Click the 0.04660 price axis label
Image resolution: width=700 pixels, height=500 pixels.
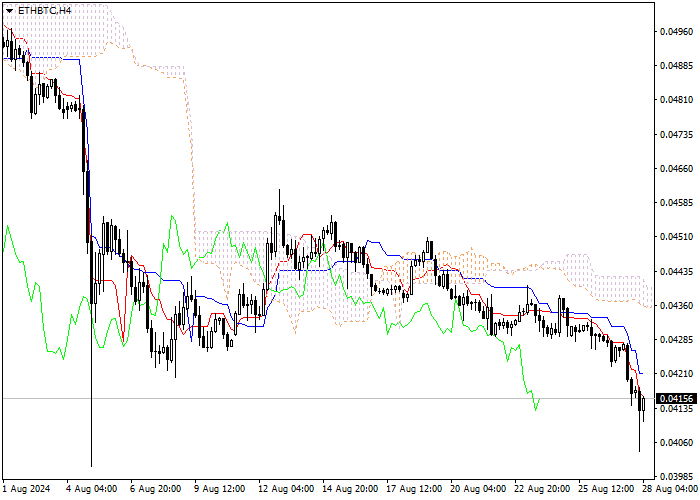(x=677, y=169)
